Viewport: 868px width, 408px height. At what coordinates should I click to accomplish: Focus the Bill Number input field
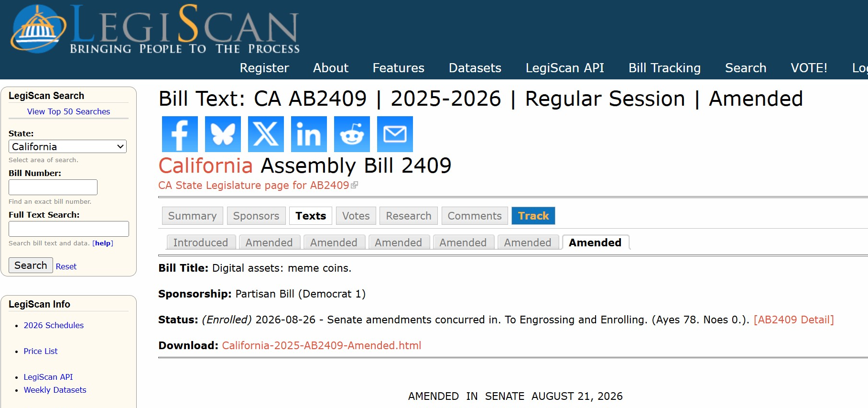point(53,187)
